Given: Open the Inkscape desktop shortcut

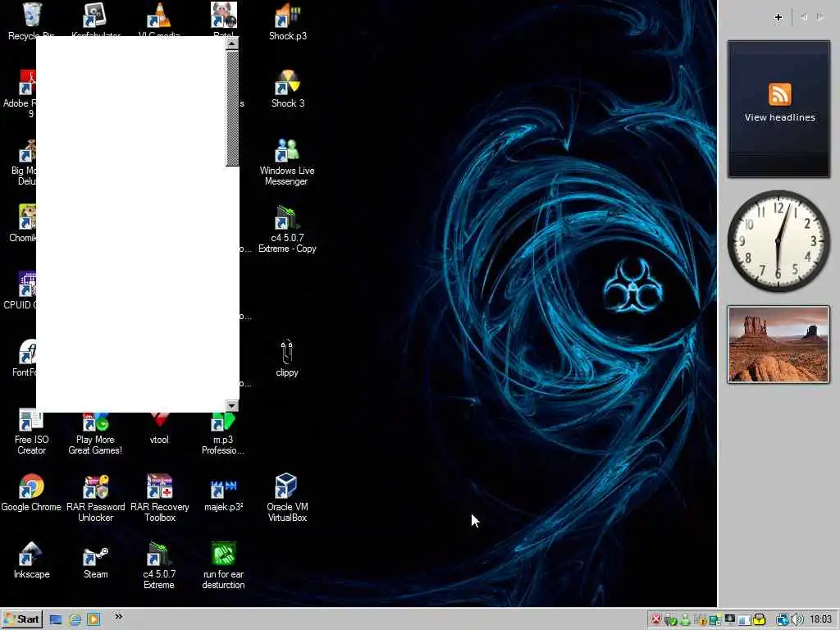Looking at the screenshot, I should pos(31,560).
